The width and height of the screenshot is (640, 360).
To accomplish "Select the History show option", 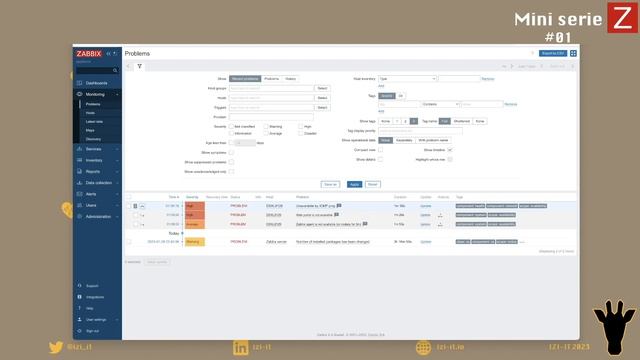I will pos(291,78).
